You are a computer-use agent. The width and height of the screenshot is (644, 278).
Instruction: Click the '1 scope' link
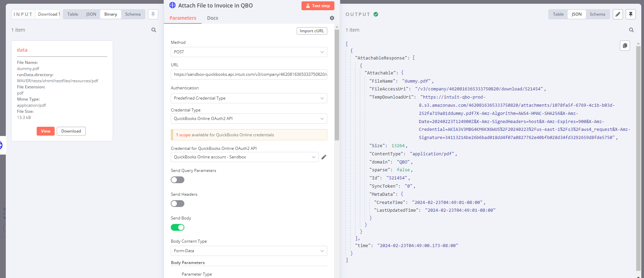tap(183, 135)
